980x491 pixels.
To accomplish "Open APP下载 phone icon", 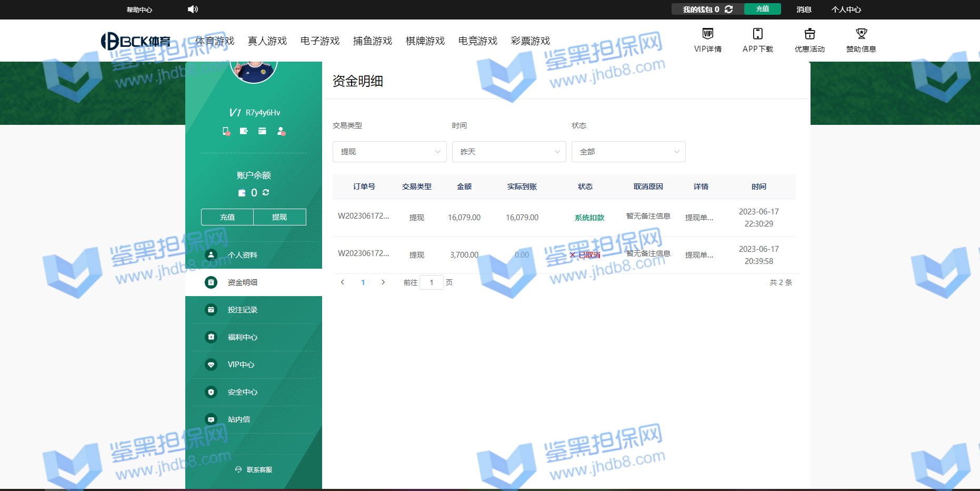I will pos(757,34).
